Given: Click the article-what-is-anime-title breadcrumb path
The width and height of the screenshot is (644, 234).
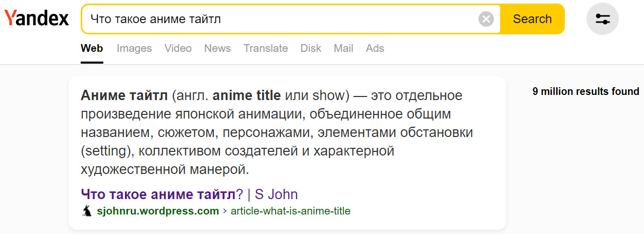Looking at the screenshot, I should (x=290, y=211).
